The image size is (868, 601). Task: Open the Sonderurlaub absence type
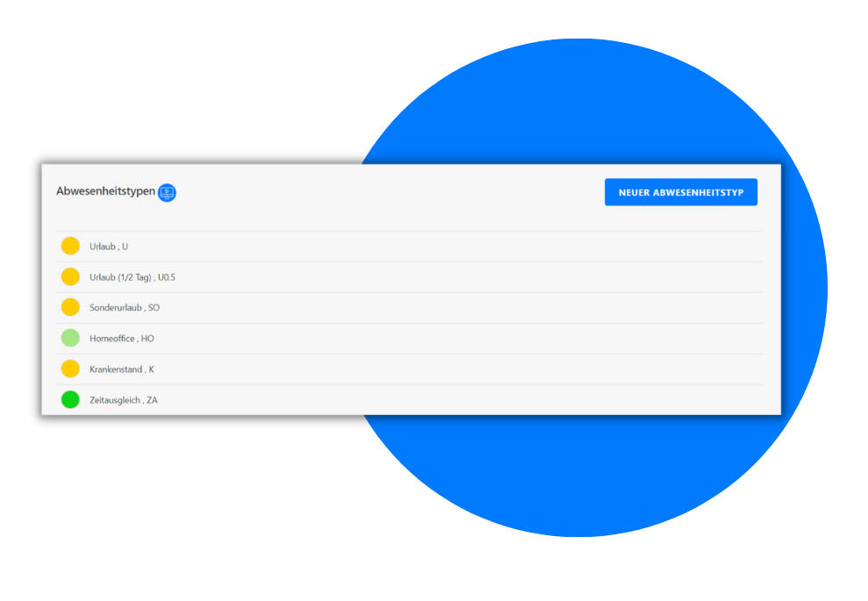point(409,308)
